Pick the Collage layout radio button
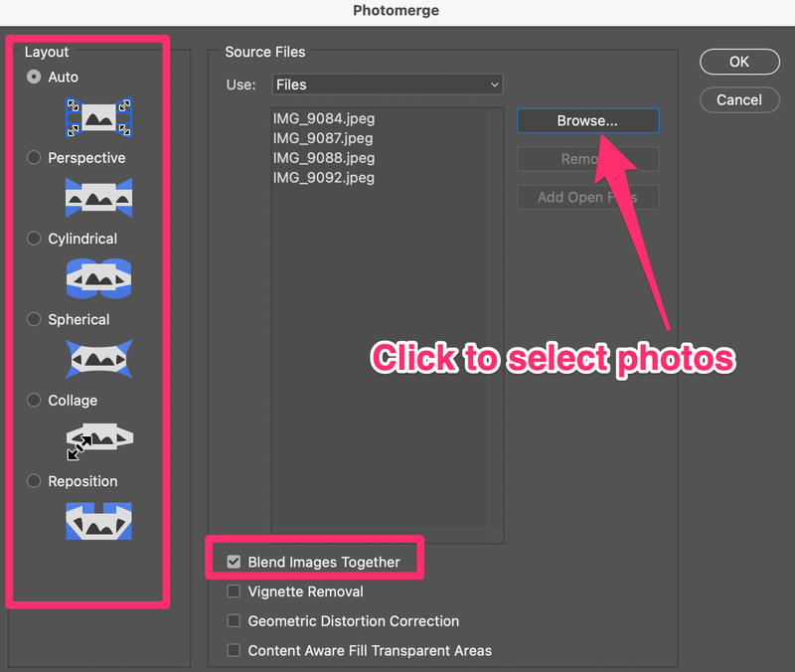 tap(35, 401)
